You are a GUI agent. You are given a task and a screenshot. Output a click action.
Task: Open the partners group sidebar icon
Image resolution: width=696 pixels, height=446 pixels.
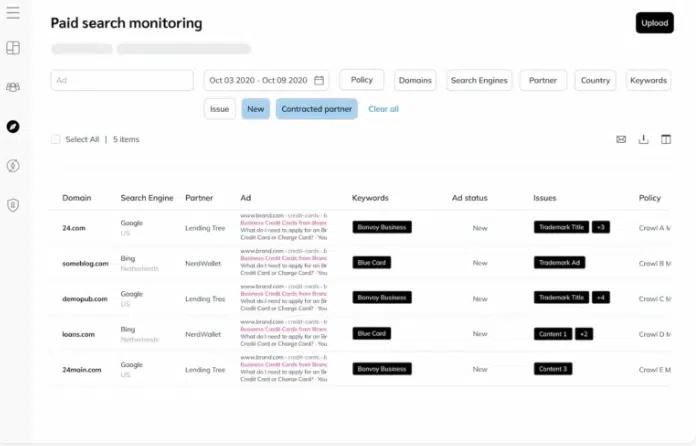[x=13, y=87]
